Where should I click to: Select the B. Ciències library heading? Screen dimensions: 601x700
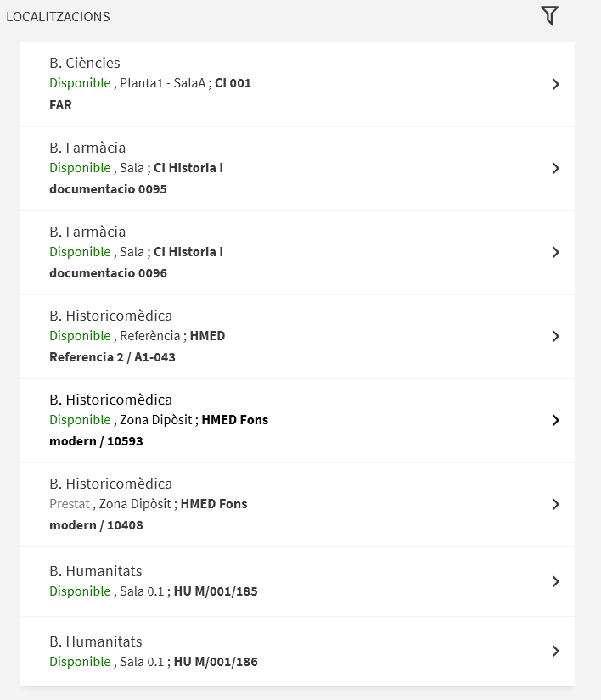pos(85,63)
